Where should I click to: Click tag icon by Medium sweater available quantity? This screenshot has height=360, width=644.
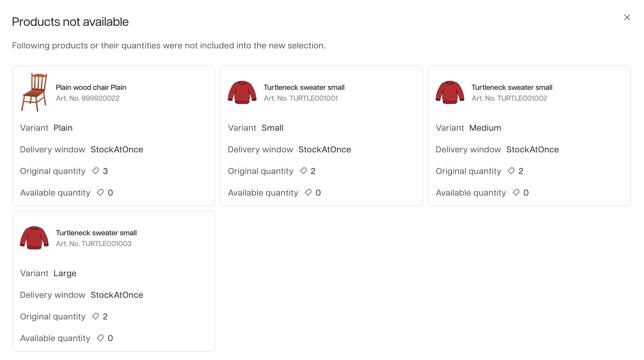tap(516, 193)
